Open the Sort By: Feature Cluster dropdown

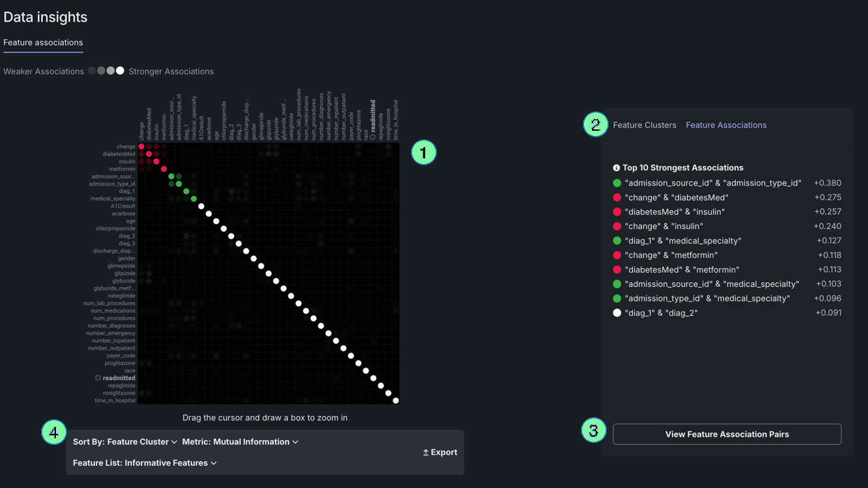click(125, 442)
